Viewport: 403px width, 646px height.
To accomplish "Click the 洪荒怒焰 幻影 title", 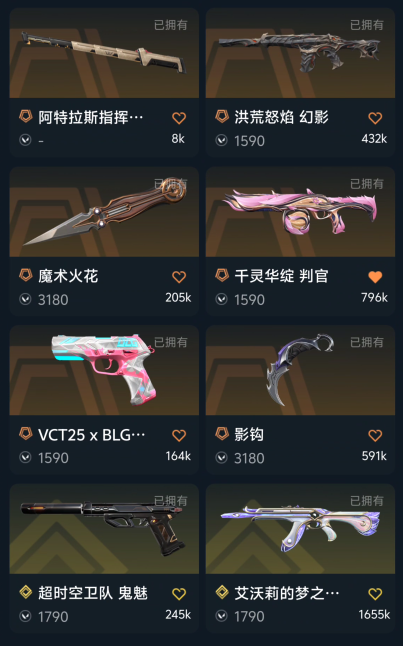I will coord(281,117).
